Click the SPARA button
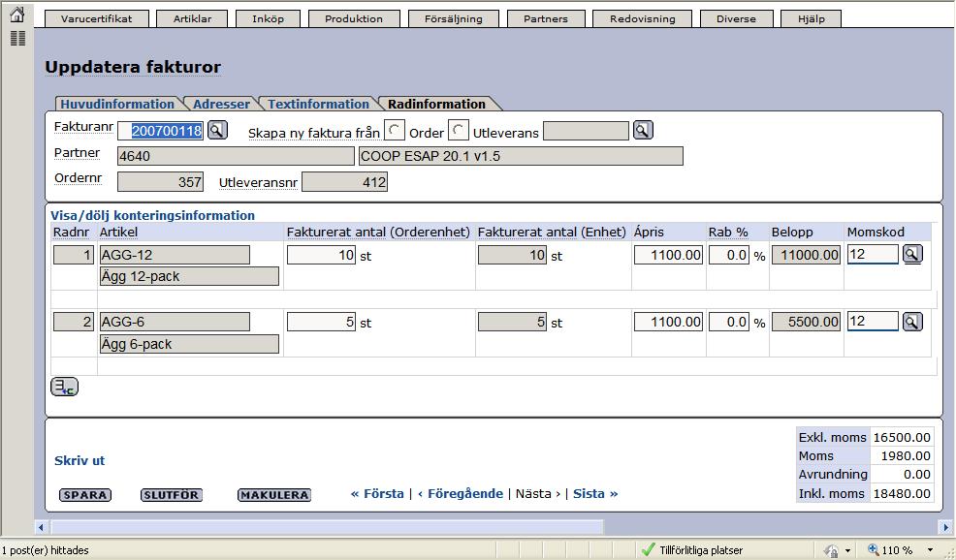Viewport: 956px width, 560px height. pos(85,495)
